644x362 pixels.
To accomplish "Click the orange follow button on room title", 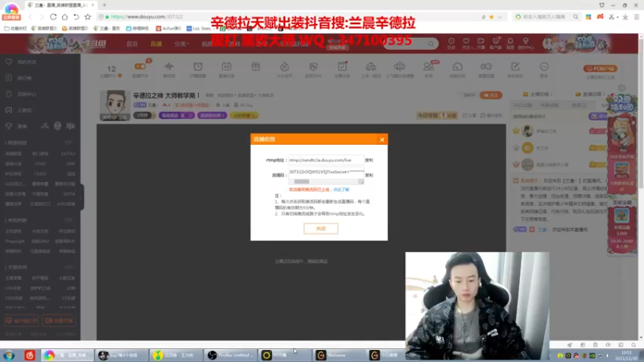I will point(491,95).
